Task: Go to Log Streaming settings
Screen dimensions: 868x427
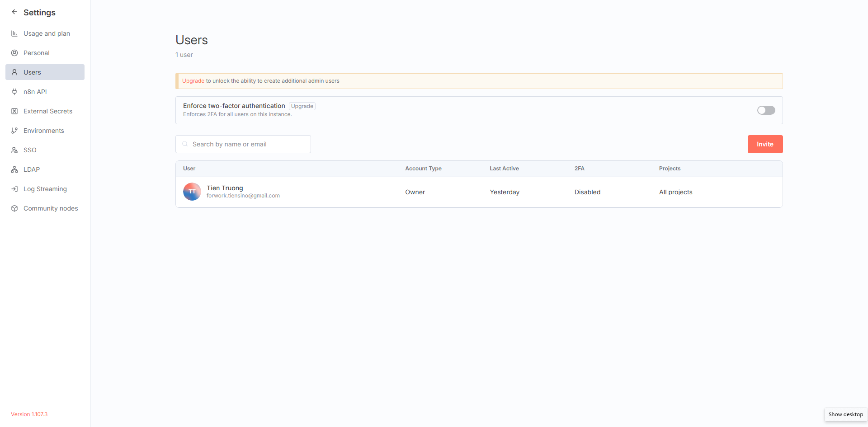Action: (45, 189)
